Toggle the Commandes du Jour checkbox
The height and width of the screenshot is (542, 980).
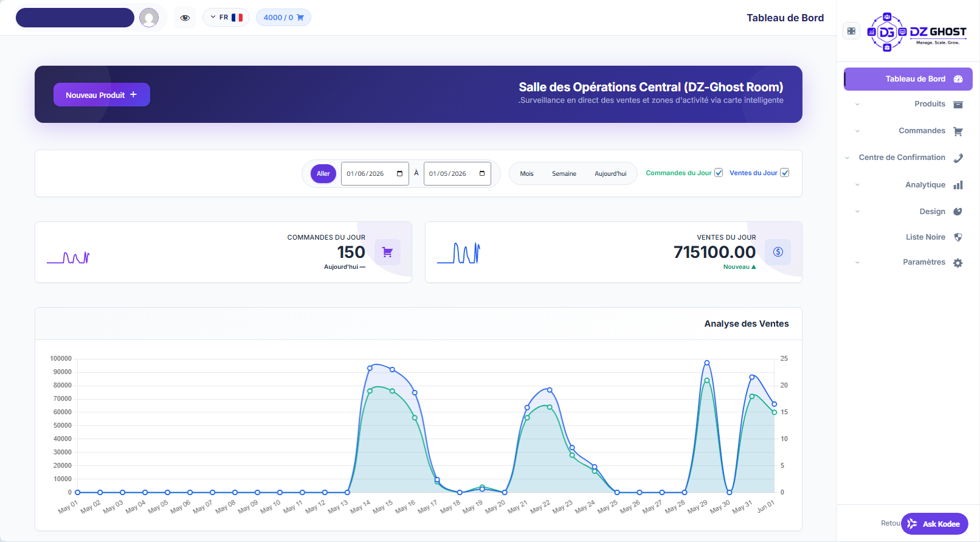719,173
